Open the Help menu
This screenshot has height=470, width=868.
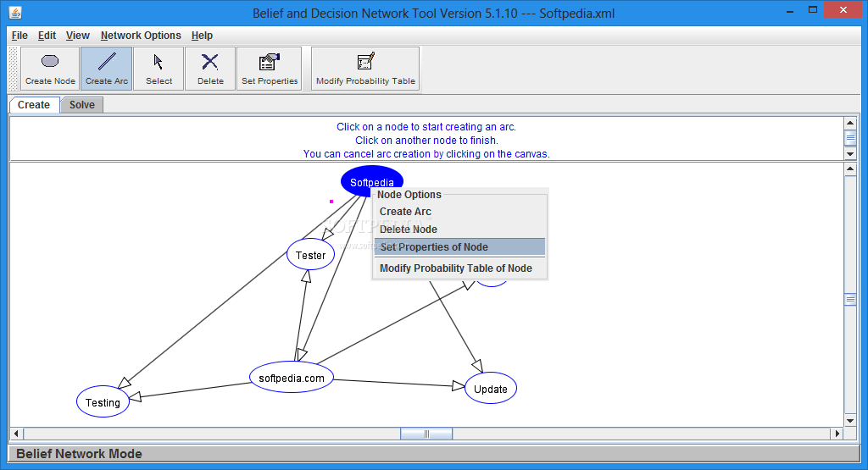tap(202, 36)
